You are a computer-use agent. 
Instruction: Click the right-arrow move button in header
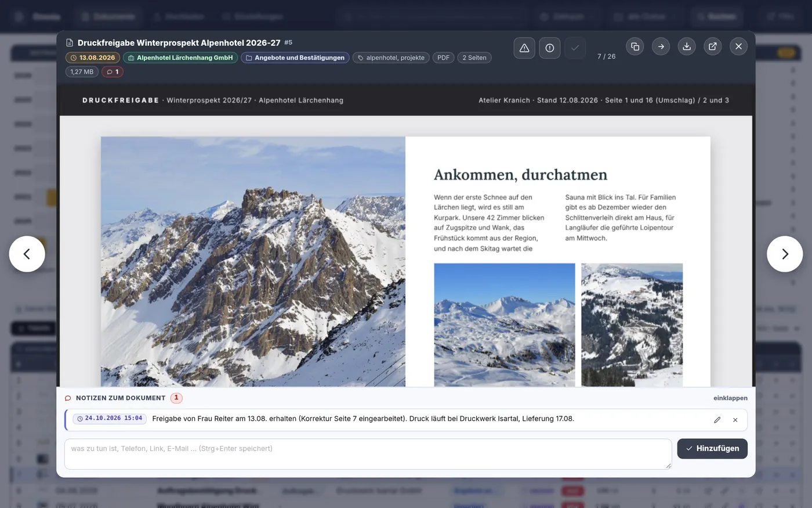tap(661, 46)
